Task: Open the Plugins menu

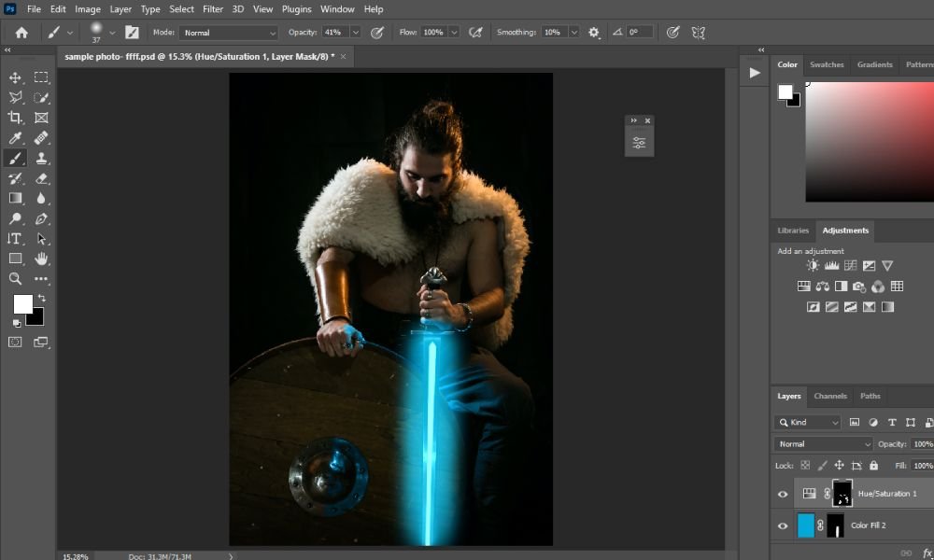Action: (x=296, y=9)
